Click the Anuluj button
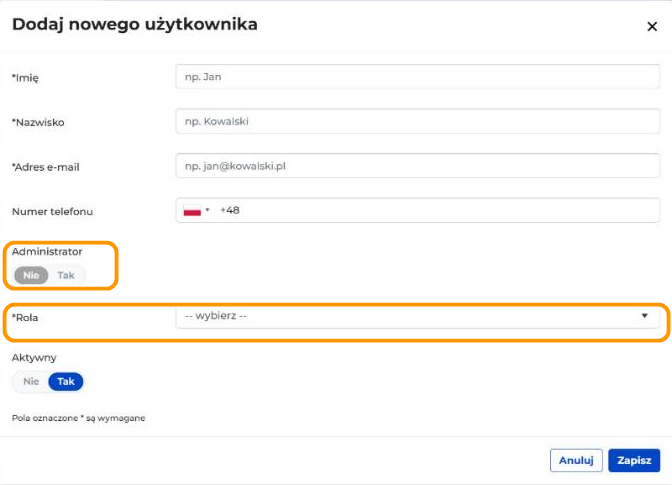Screen dimensions: 672x485 576,460
